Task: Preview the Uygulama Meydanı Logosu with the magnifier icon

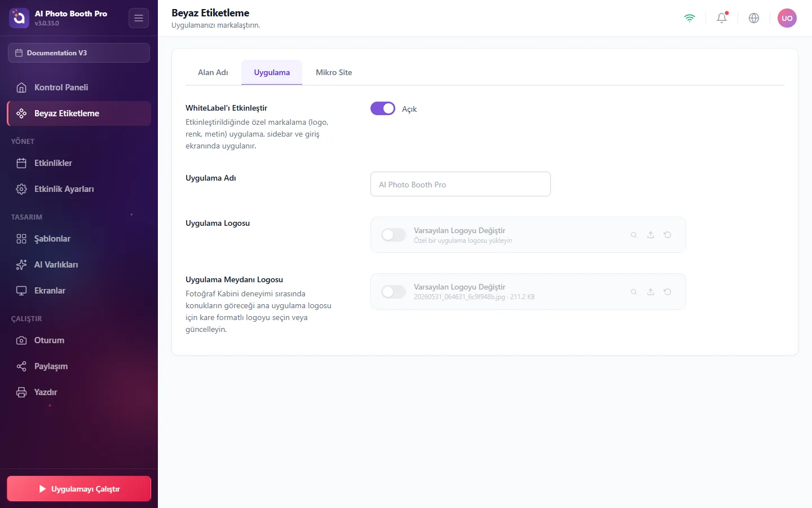Action: (634, 292)
